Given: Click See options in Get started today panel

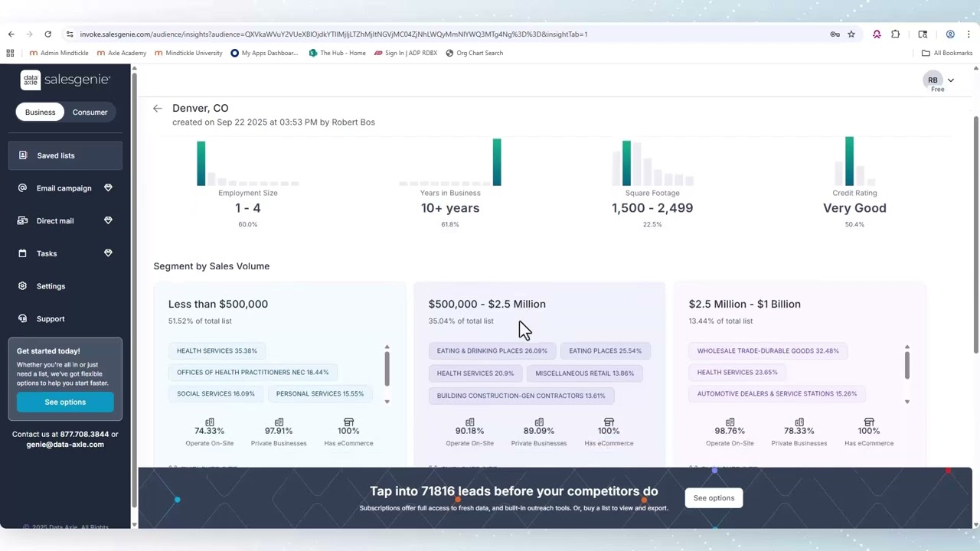Looking at the screenshot, I should click(65, 402).
